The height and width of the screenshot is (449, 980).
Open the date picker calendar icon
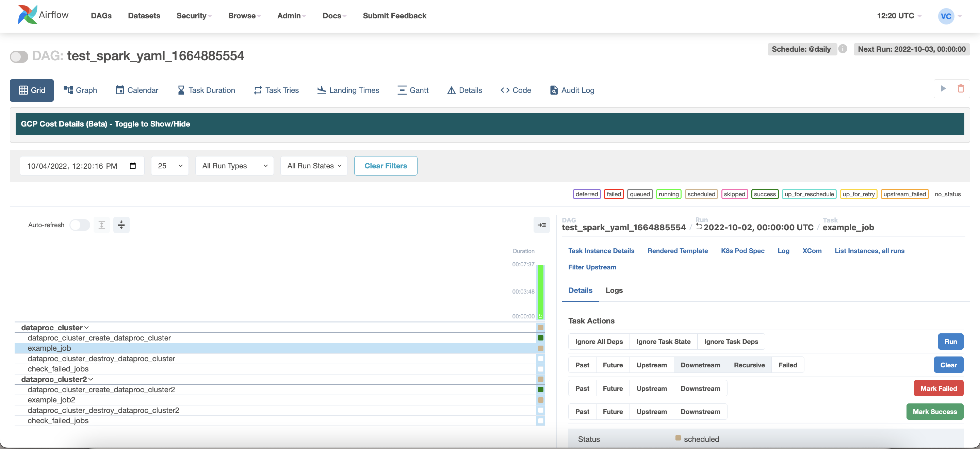(x=133, y=166)
